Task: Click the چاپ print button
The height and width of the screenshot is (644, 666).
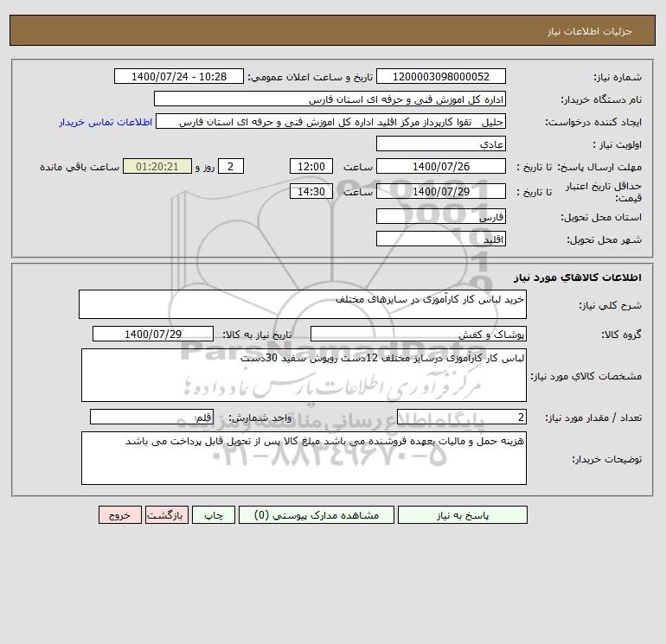Action: [214, 514]
